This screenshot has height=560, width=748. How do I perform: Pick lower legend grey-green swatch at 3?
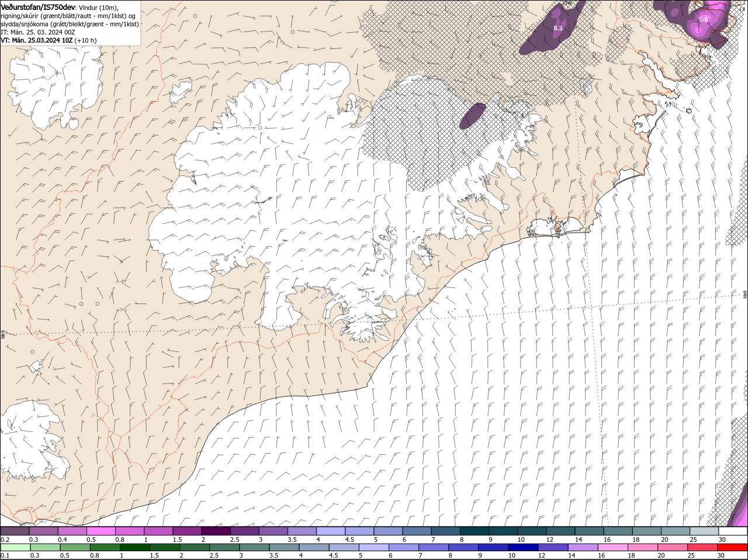[x=255, y=547]
